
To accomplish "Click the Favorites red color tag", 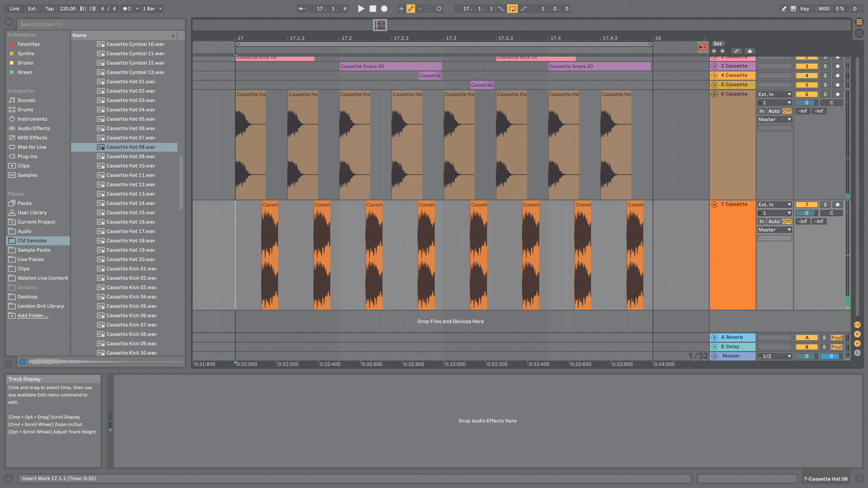I will tap(12, 44).
